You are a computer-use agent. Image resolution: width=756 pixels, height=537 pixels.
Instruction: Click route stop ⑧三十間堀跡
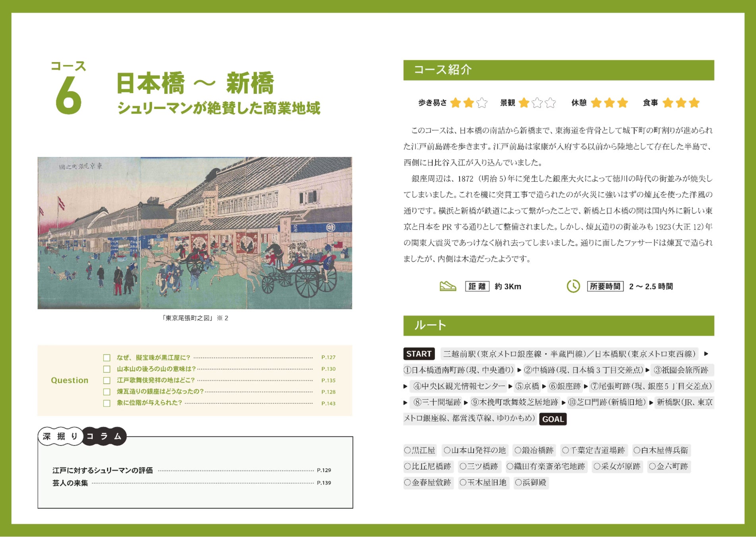437,403
